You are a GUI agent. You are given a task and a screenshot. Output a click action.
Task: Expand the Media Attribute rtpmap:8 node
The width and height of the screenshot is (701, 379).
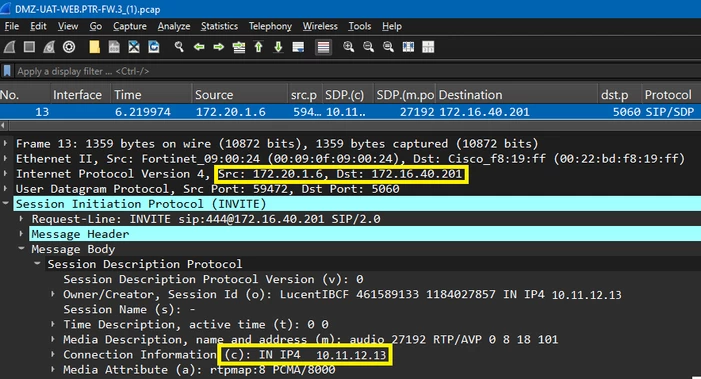(x=53, y=370)
